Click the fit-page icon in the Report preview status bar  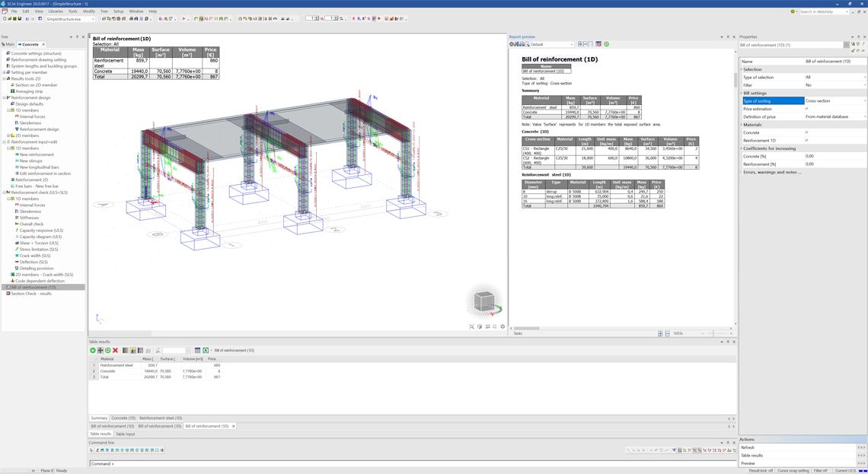click(660, 333)
